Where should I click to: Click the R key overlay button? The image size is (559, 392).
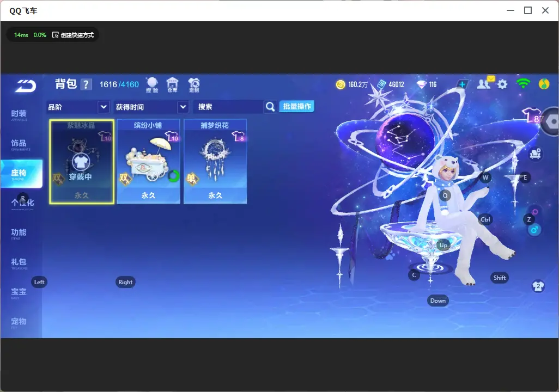[x=23, y=198]
